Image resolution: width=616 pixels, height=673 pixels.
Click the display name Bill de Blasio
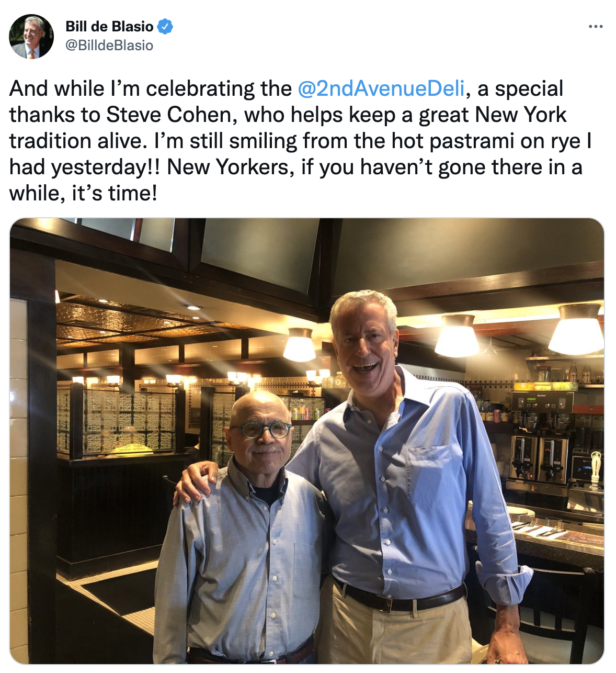coord(109,26)
